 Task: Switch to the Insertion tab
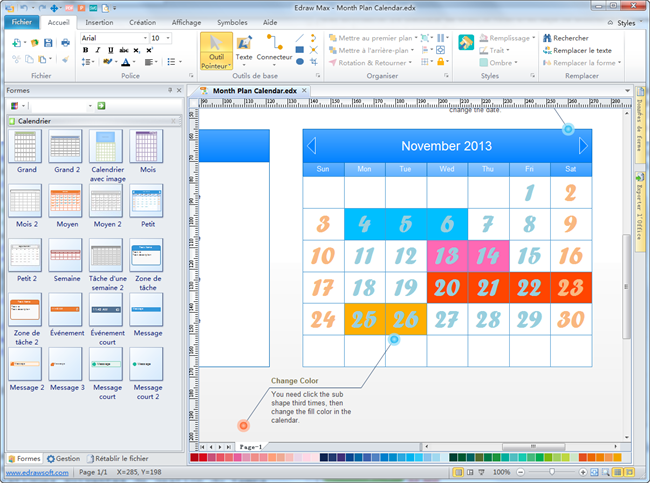[99, 22]
